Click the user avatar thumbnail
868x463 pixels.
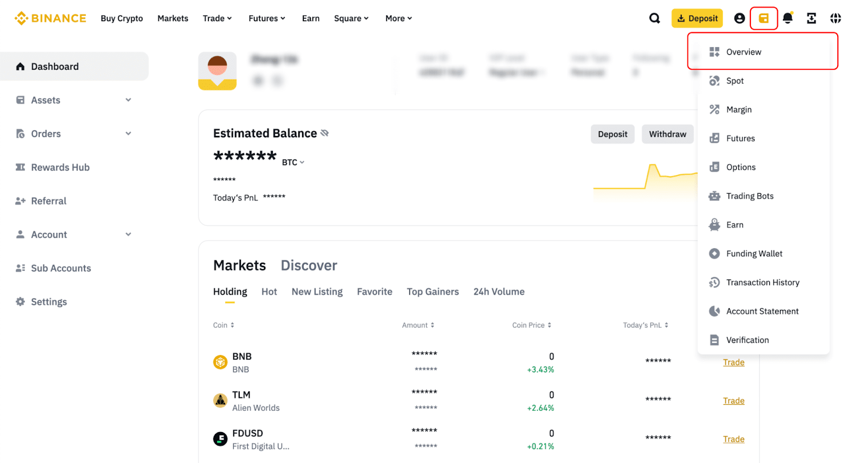(x=217, y=71)
